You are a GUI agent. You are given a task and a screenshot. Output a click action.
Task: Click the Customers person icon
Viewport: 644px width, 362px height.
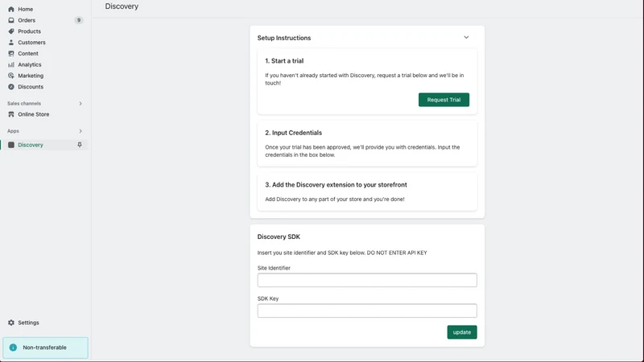point(11,43)
